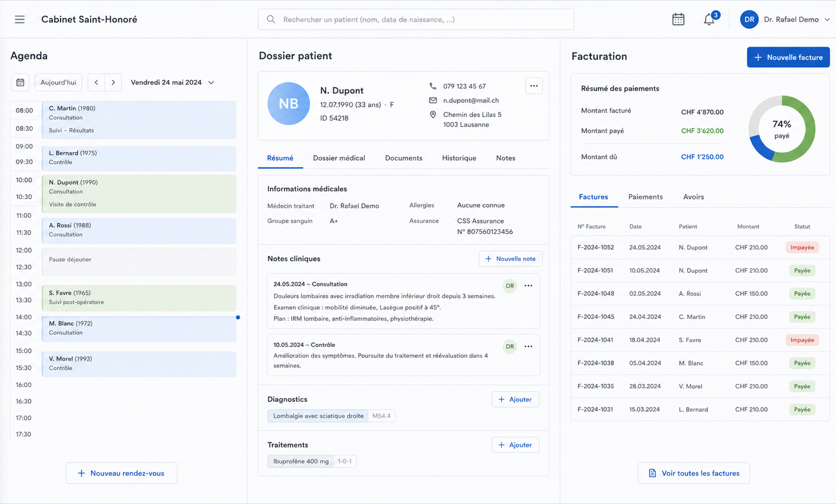The image size is (836, 504).
Task: Click the patient email icon
Action: click(x=433, y=100)
